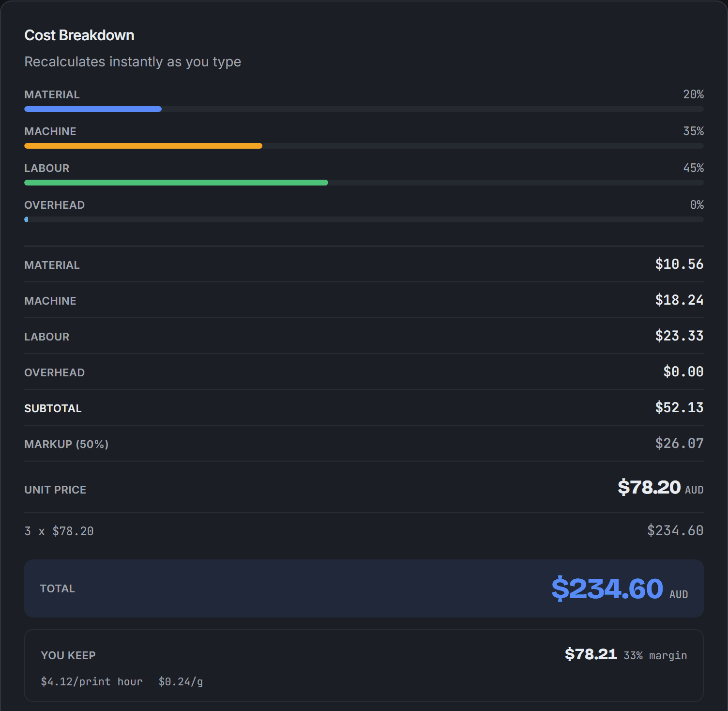Viewport: 728px width, 711px height.
Task: Click the Markup value $26.07
Action: [679, 443]
